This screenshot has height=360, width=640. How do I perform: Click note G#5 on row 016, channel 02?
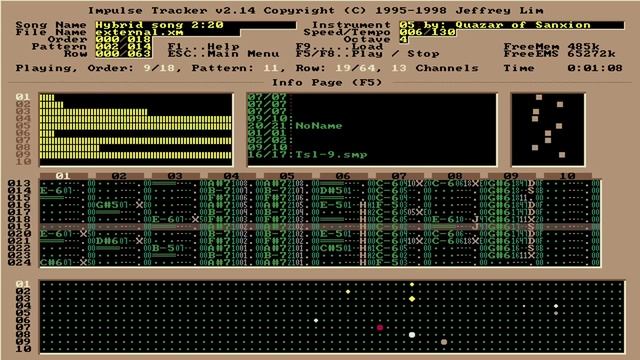(x=107, y=205)
